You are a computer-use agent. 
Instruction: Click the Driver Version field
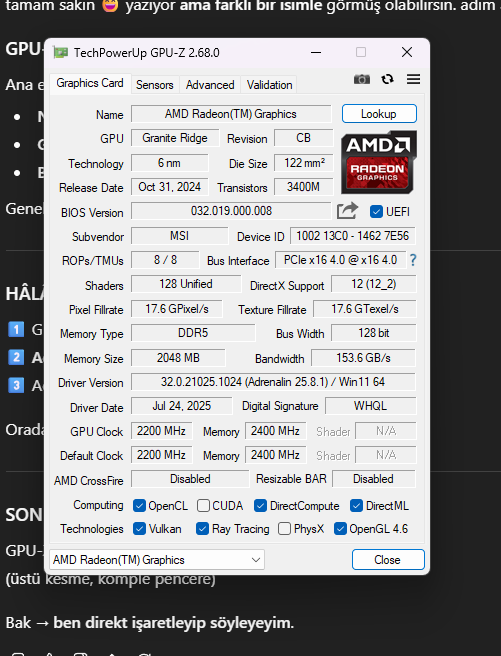click(274, 382)
